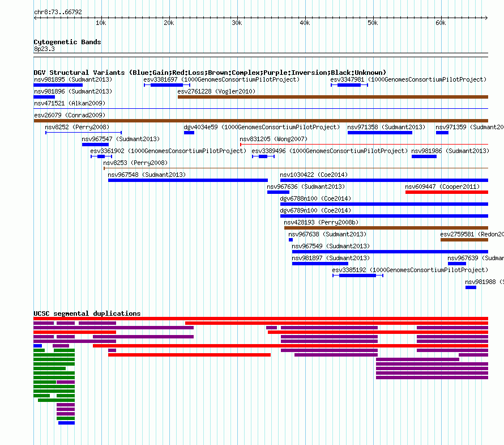Click blue bar under nsv981988
Screen dimensions: 504x445
471,287
